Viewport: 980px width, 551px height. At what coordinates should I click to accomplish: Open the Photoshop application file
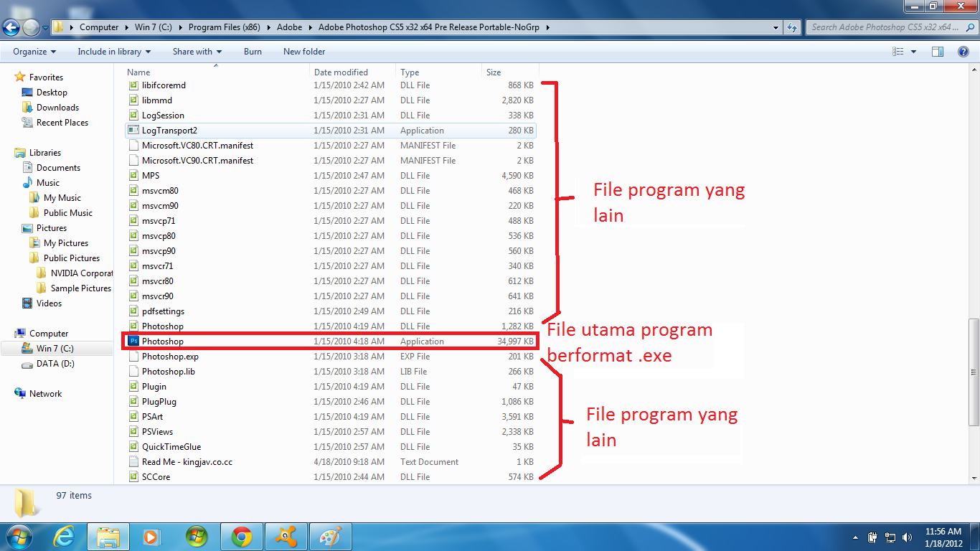tap(330, 342)
